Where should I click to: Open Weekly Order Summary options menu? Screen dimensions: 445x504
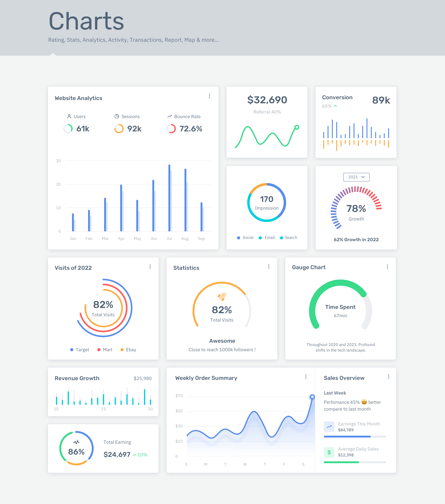305,376
